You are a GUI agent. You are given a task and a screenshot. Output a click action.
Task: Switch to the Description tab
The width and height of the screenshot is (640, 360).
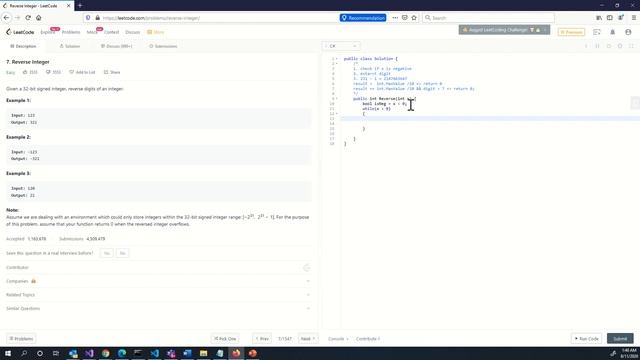click(x=23, y=46)
